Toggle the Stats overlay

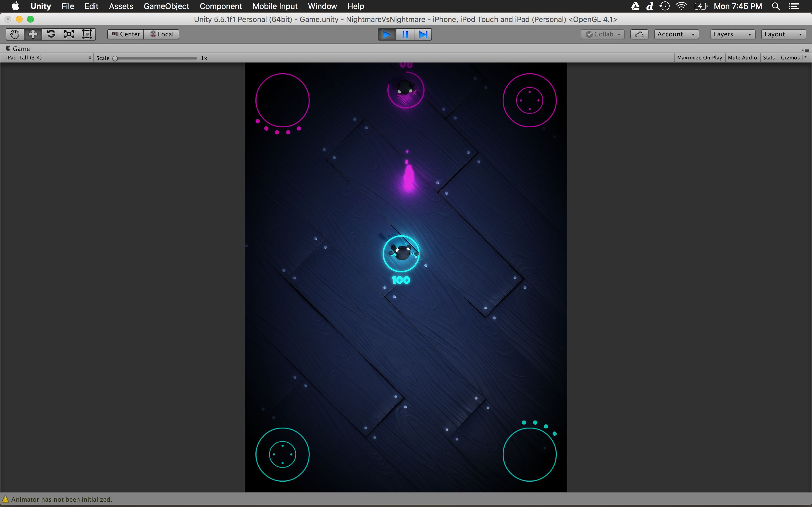click(x=768, y=58)
